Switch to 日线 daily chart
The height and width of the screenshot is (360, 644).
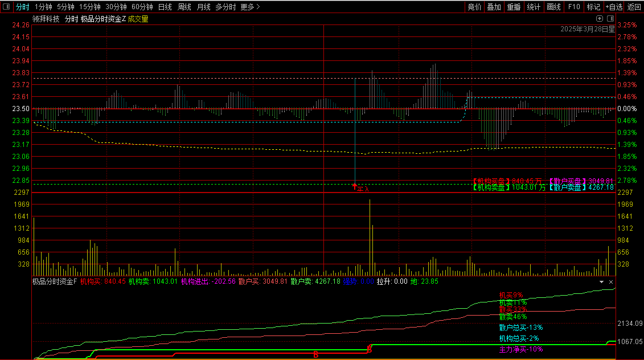[165, 7]
